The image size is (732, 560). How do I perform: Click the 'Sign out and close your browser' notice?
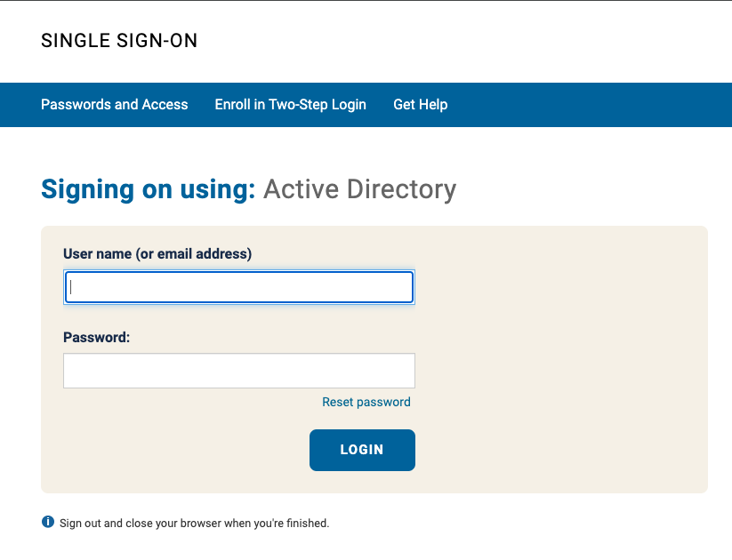coord(194,524)
